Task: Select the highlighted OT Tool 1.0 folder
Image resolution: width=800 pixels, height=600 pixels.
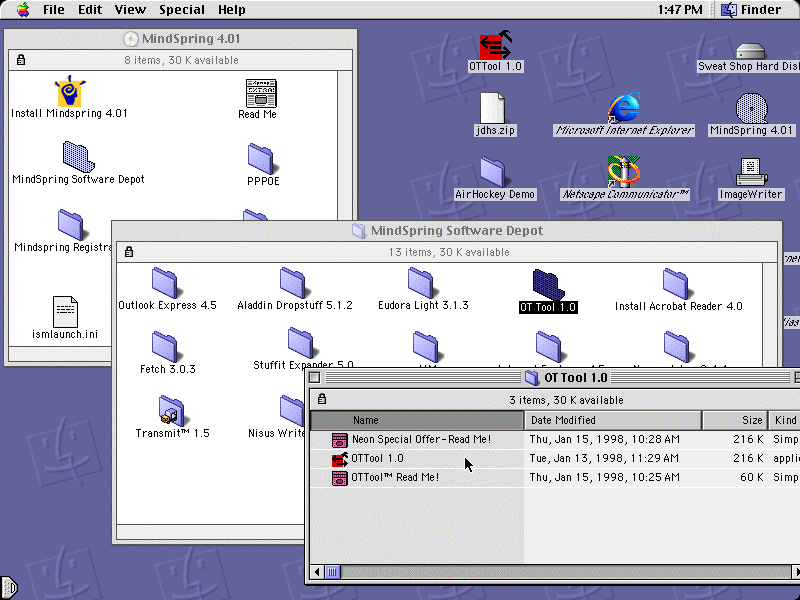Action: coord(548,285)
